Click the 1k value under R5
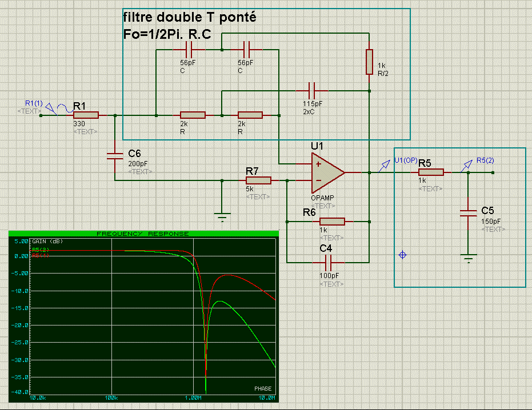This screenshot has width=532, height=410. pyautogui.click(x=422, y=180)
